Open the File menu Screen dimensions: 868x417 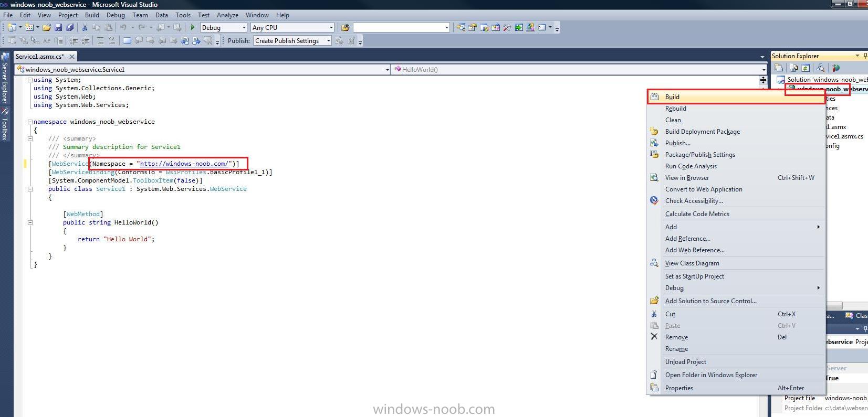tap(8, 15)
